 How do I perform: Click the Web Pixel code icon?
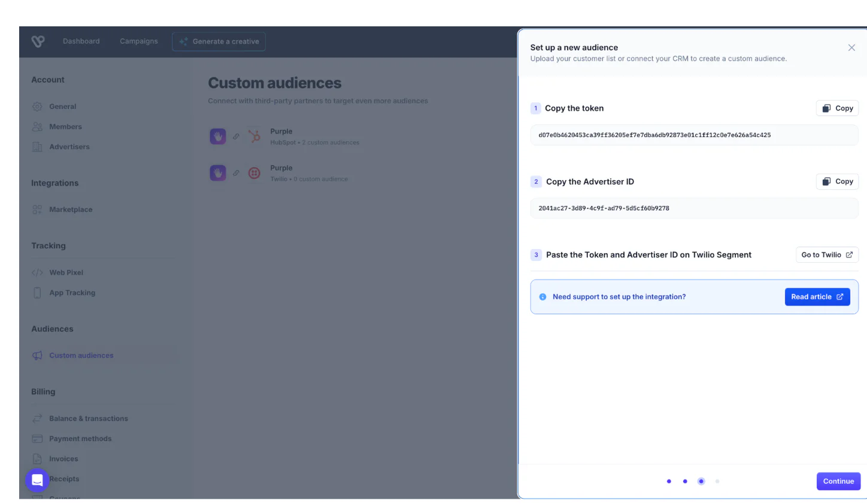[x=37, y=272]
